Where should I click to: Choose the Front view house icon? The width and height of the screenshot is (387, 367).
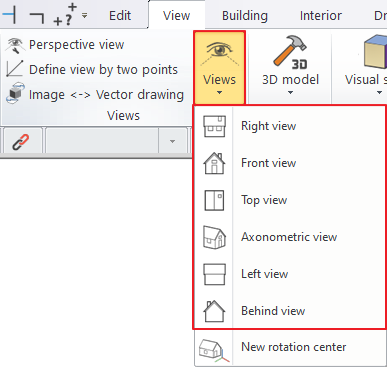click(x=214, y=163)
